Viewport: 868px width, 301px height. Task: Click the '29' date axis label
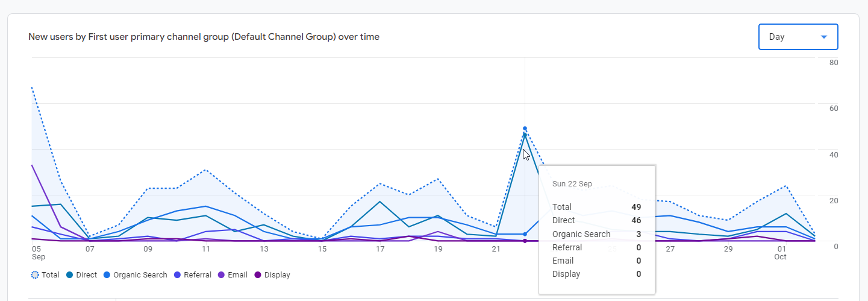point(728,249)
